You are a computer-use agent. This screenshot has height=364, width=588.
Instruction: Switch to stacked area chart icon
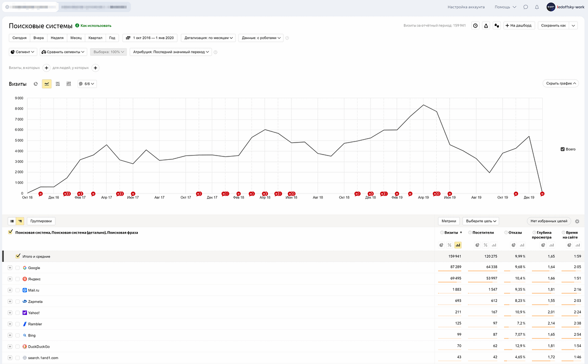click(58, 84)
